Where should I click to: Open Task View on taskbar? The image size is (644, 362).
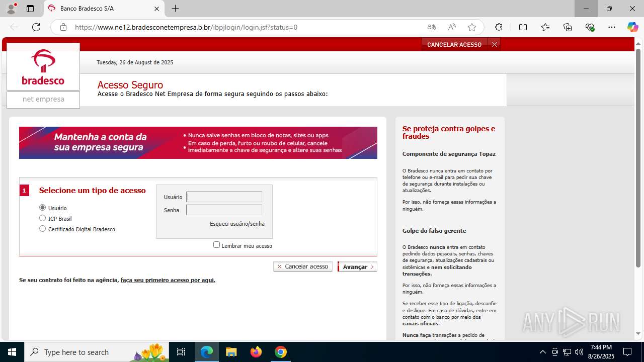[182, 352]
